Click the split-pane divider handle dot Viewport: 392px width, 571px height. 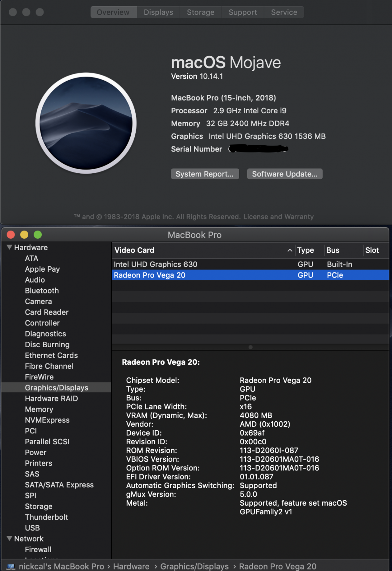[250, 347]
